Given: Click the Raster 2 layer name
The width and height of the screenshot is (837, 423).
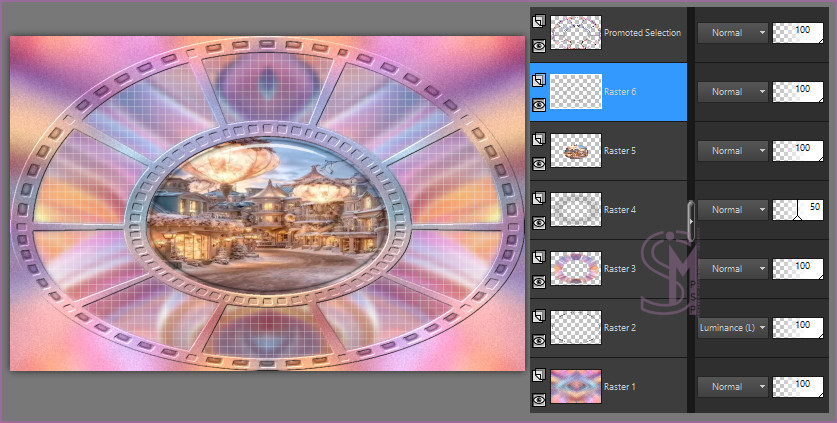Looking at the screenshot, I should point(621,328).
